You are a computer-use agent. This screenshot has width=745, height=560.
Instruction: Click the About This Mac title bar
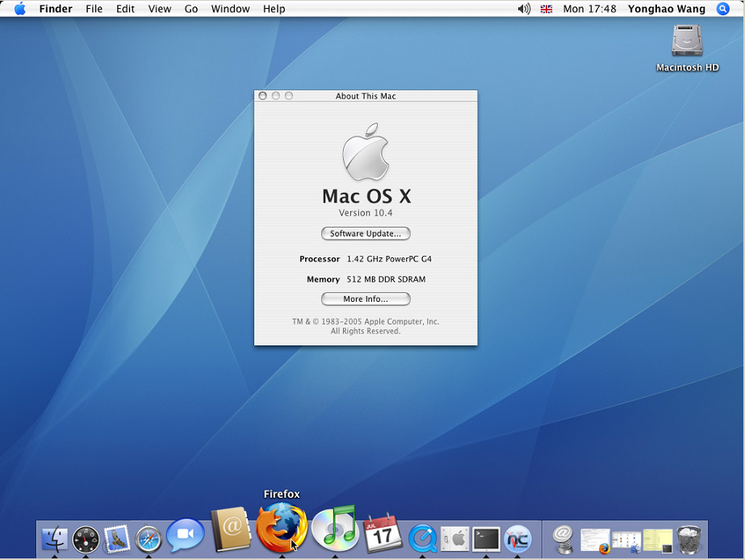(366, 95)
